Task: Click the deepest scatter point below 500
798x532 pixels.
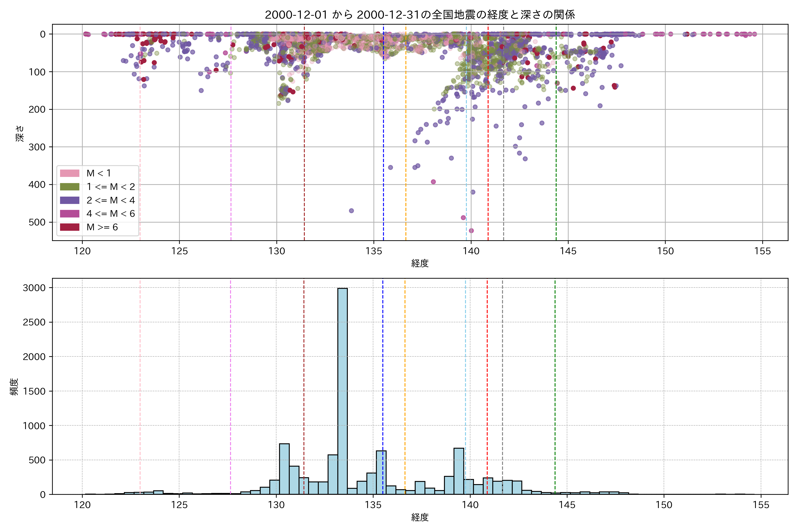Action: (x=471, y=231)
